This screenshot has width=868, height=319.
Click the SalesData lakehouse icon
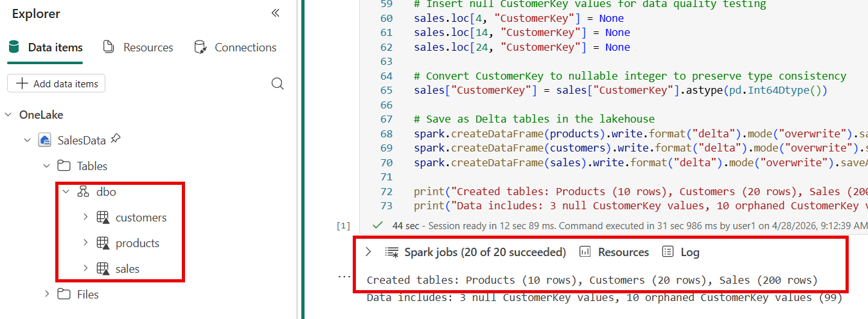click(45, 140)
